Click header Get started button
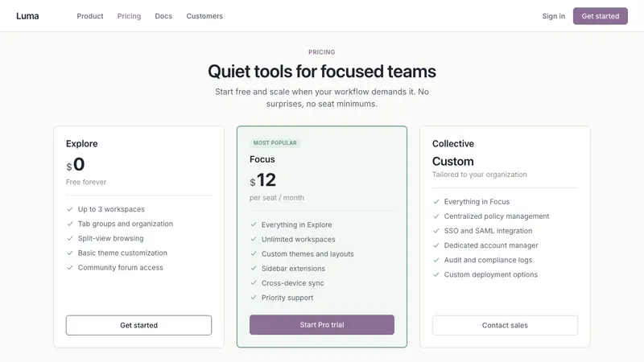The image size is (644, 362). click(600, 16)
